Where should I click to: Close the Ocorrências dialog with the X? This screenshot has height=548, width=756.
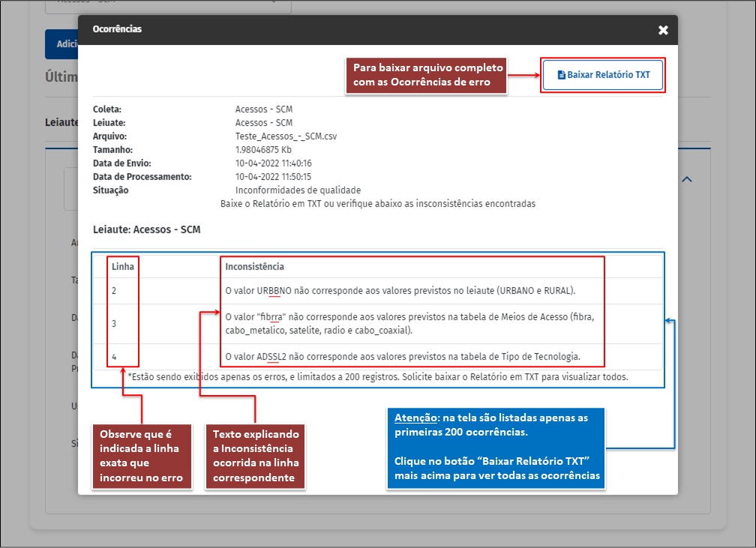(x=663, y=30)
